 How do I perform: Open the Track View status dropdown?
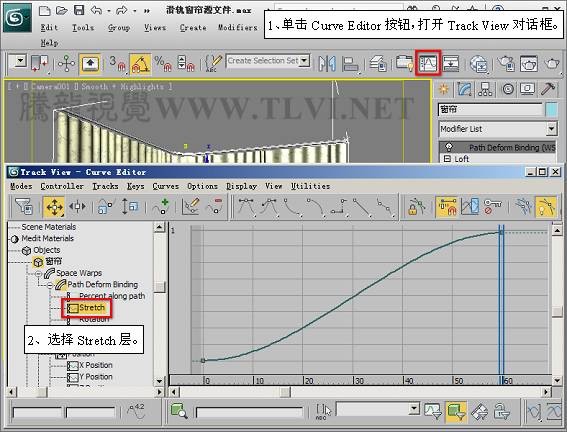pos(414,409)
